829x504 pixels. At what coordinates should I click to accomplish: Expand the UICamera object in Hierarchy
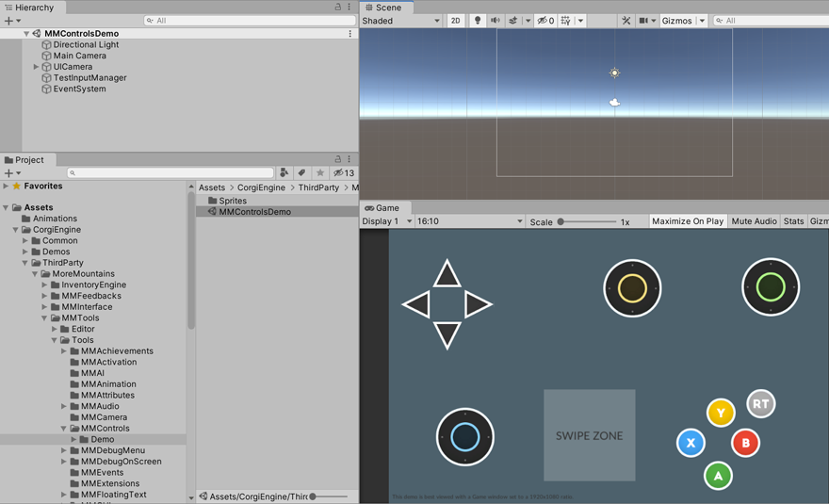coord(37,67)
